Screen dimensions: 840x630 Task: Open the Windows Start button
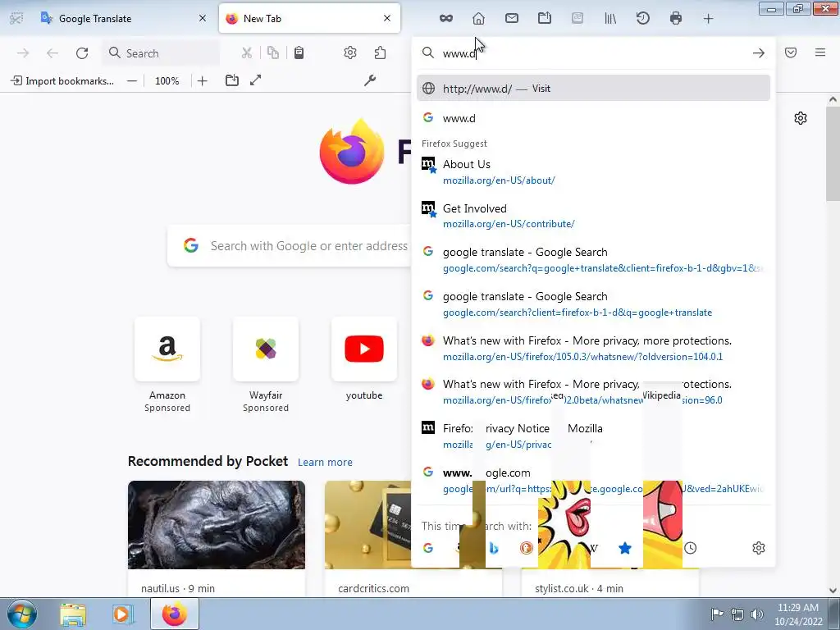(22, 614)
